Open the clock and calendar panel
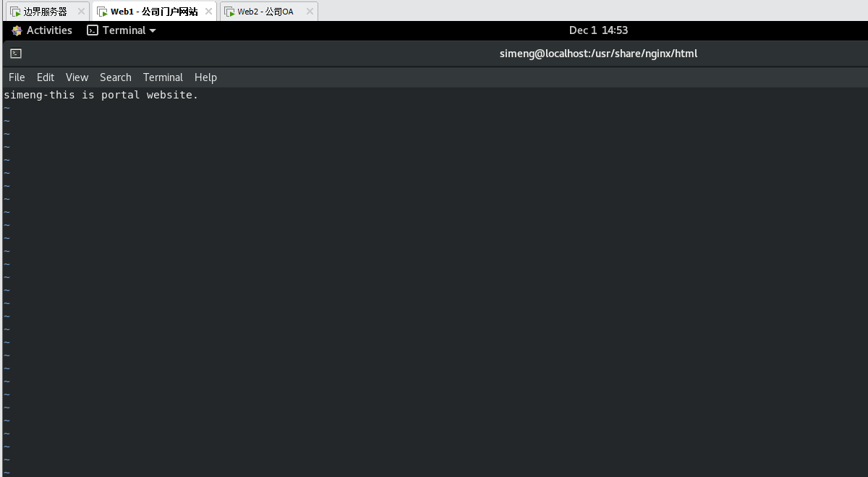The height and width of the screenshot is (477, 868). tap(598, 30)
